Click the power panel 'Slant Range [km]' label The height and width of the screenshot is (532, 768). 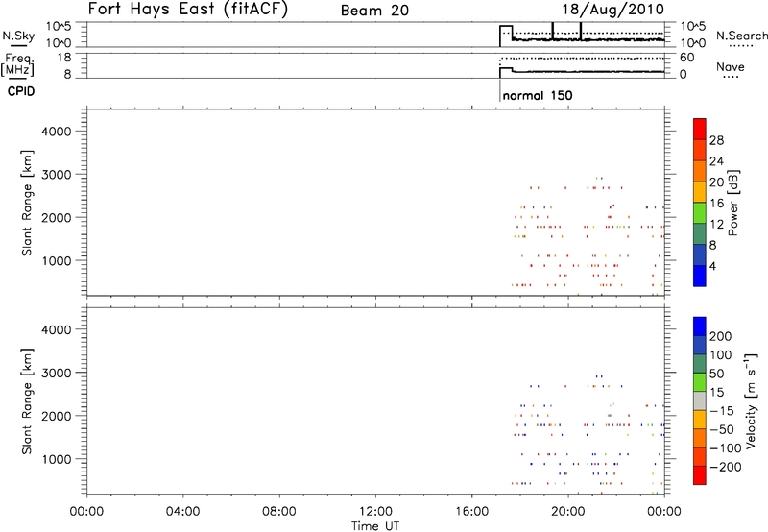click(x=27, y=203)
